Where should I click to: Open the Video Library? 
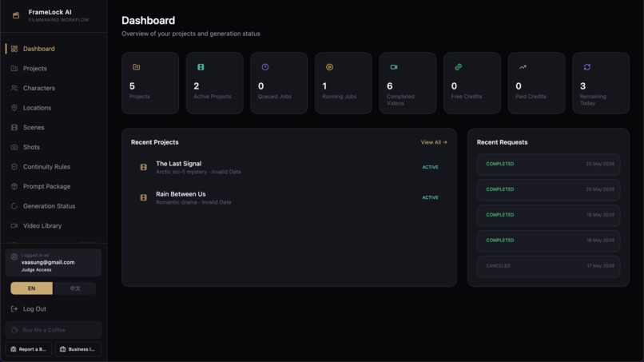[x=54, y=225]
